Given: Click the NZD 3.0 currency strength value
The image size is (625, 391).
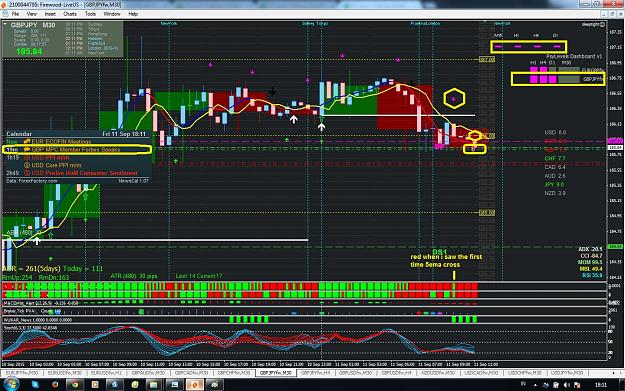Looking at the screenshot, I should point(555,193).
